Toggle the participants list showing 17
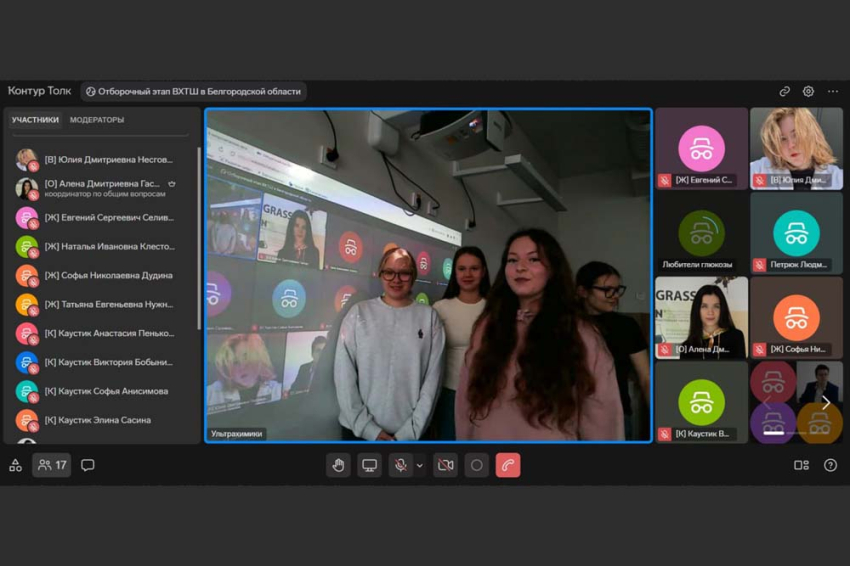 pyautogui.click(x=52, y=465)
